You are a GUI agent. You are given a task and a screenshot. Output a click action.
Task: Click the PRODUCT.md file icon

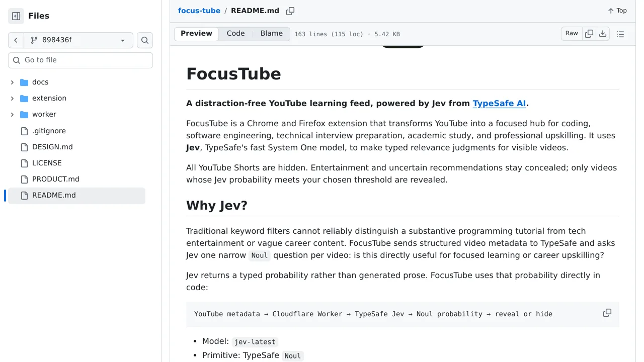pos(24,179)
